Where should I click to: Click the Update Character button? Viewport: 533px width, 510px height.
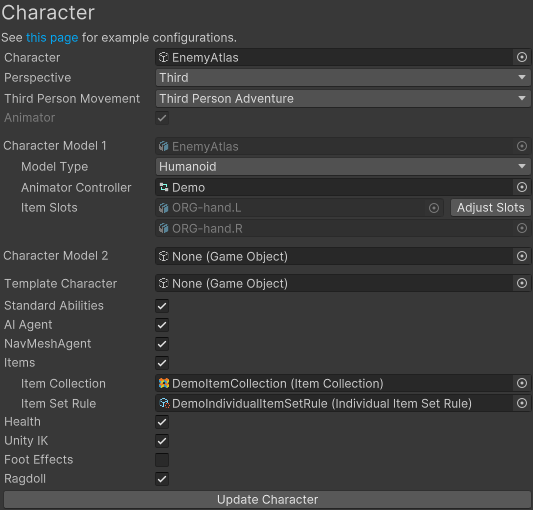267,499
